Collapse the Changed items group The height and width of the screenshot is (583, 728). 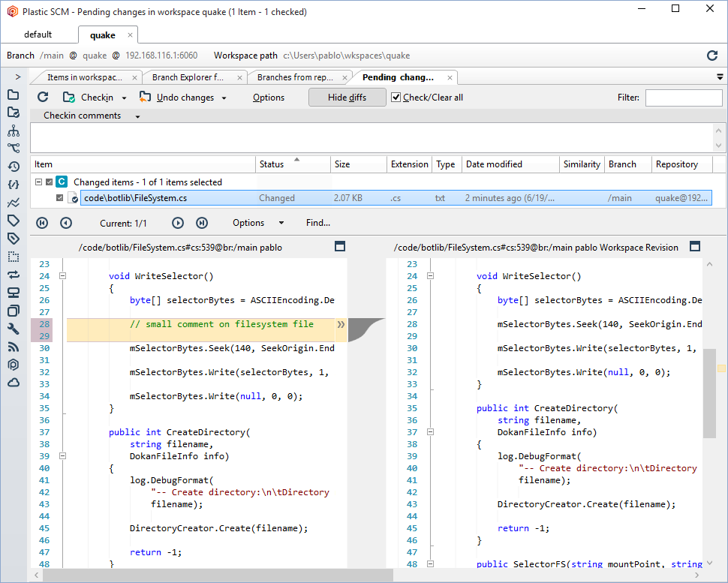39,182
